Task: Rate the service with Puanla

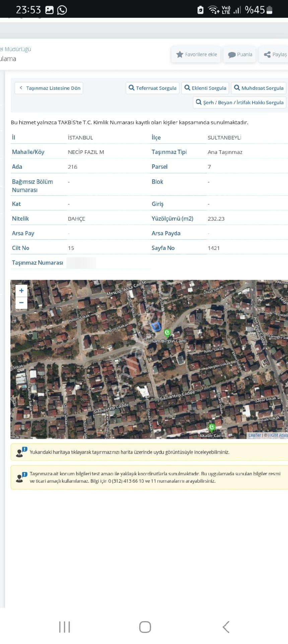Action: click(240, 54)
